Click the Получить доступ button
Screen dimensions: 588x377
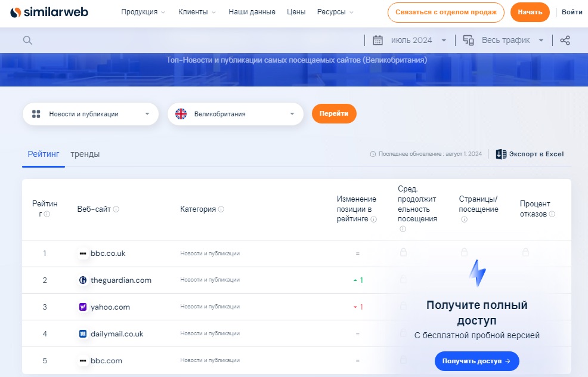476,361
